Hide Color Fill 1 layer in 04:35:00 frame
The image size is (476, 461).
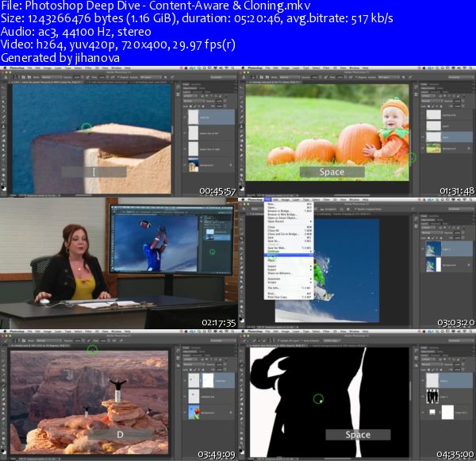point(423,412)
